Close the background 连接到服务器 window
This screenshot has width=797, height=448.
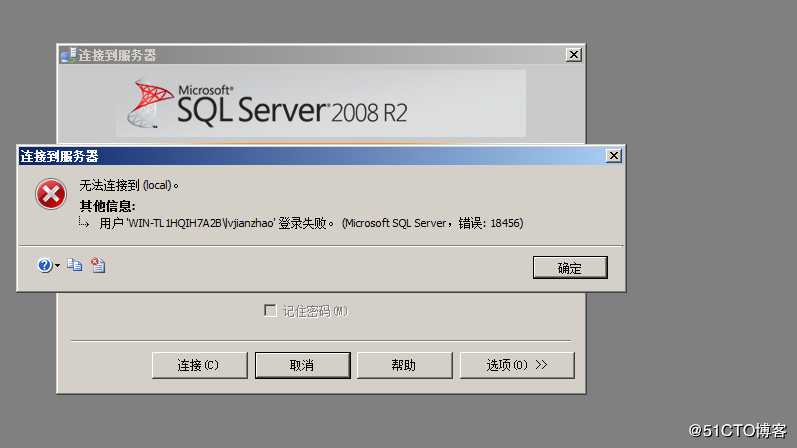(573, 54)
